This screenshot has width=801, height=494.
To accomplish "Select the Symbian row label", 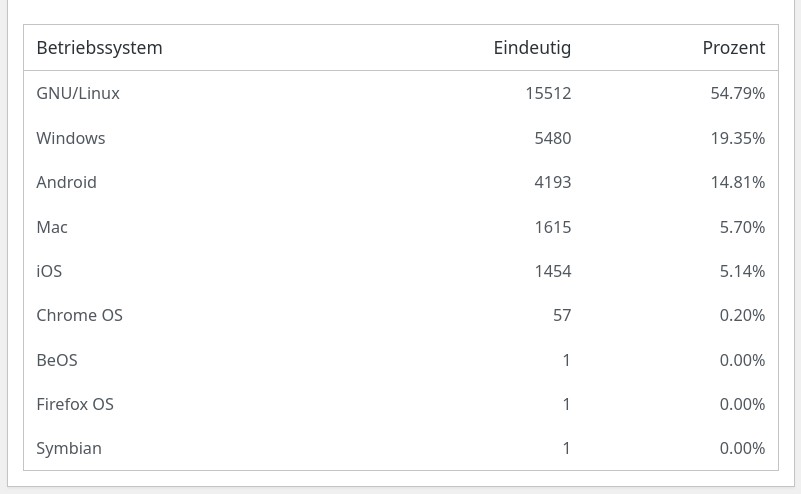I will pos(69,448).
